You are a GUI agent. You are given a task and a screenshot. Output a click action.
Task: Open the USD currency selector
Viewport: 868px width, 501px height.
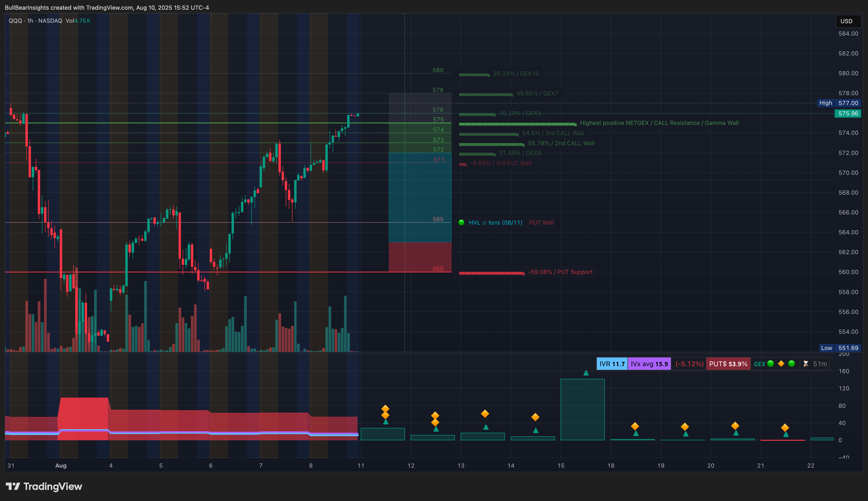click(x=848, y=21)
